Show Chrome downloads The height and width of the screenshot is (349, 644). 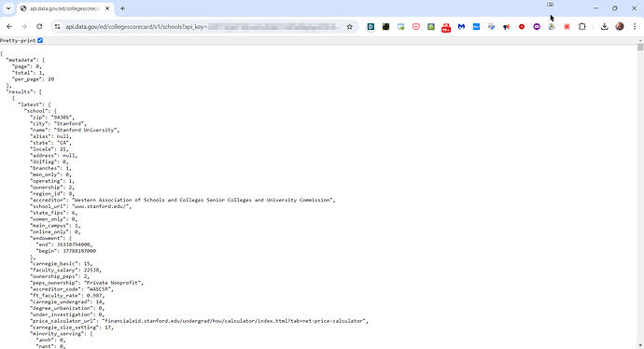click(x=604, y=27)
